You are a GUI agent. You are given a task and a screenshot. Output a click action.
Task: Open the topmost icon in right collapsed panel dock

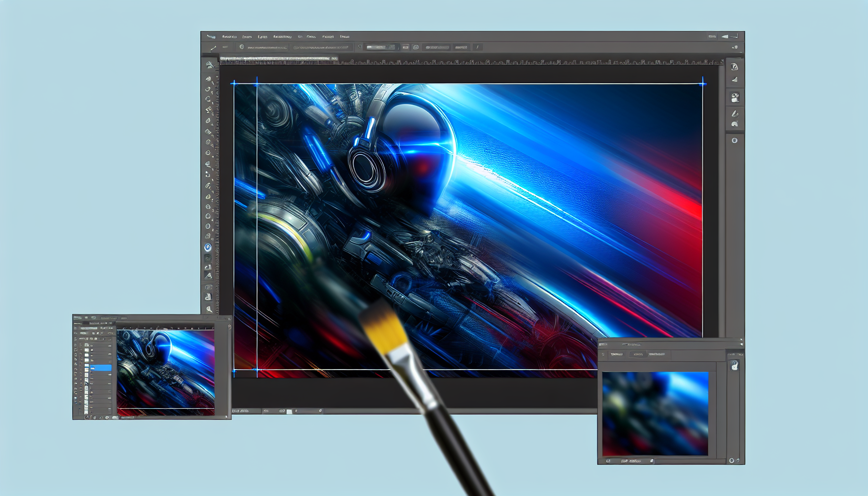point(734,67)
